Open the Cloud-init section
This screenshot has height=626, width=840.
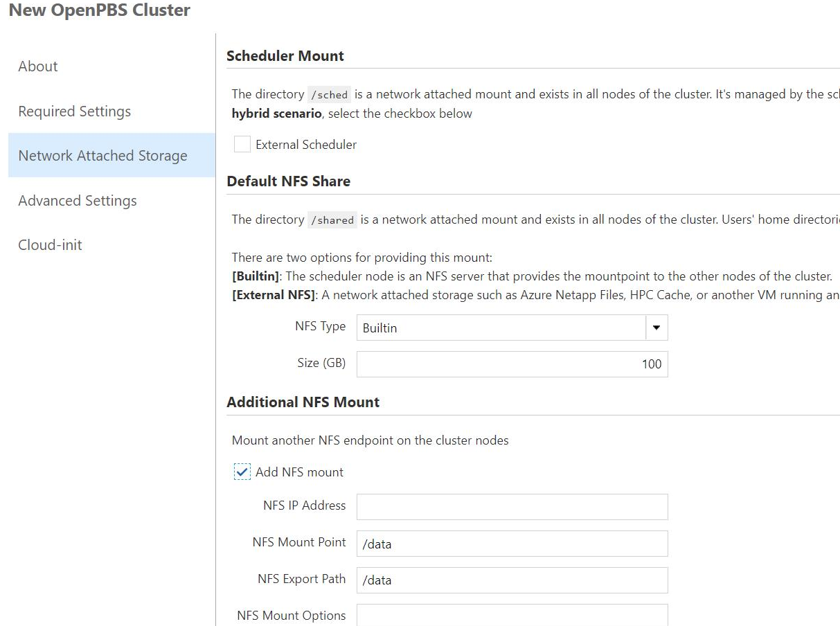point(49,244)
